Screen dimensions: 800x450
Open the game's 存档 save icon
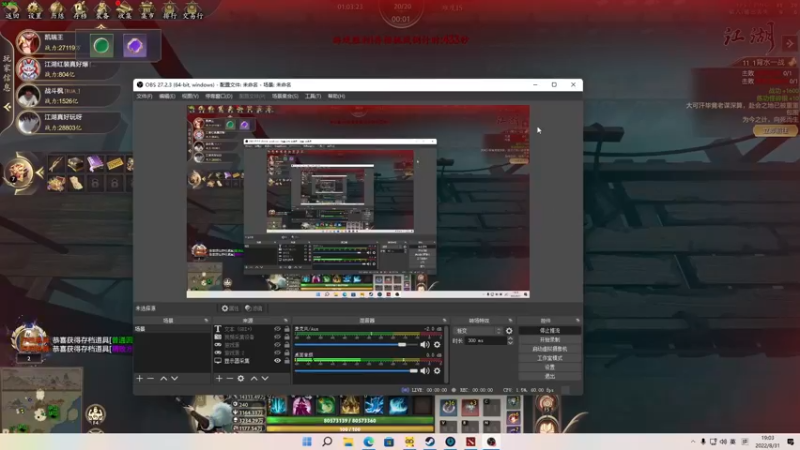pos(80,10)
